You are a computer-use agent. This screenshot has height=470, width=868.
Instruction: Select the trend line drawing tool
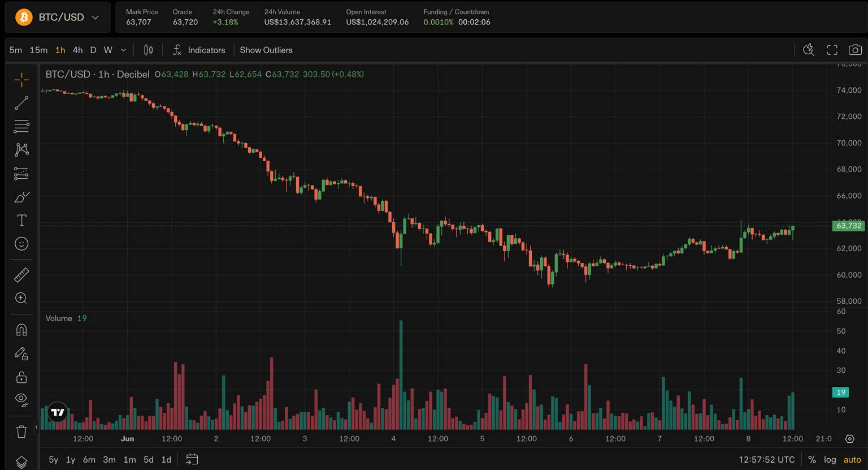tap(21, 103)
